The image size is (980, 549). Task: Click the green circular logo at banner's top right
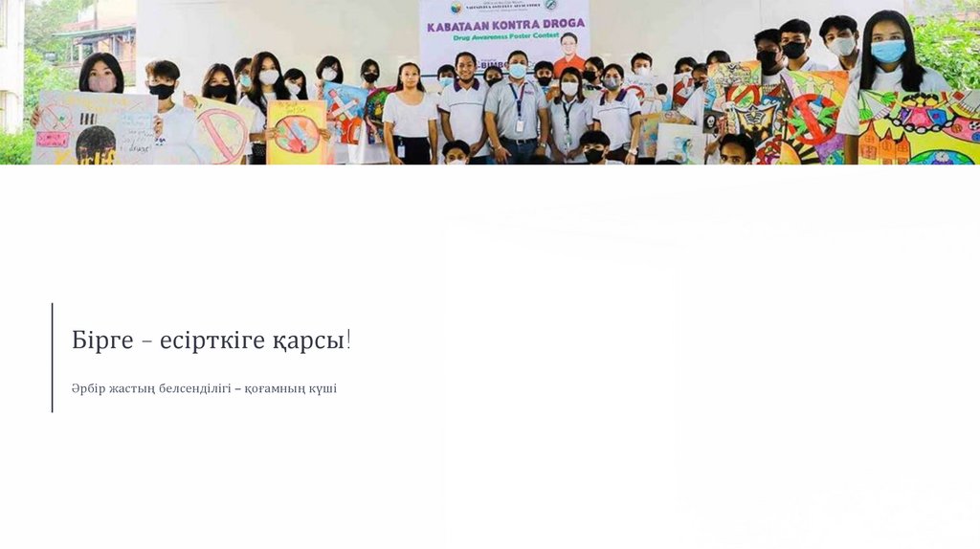(x=550, y=5)
